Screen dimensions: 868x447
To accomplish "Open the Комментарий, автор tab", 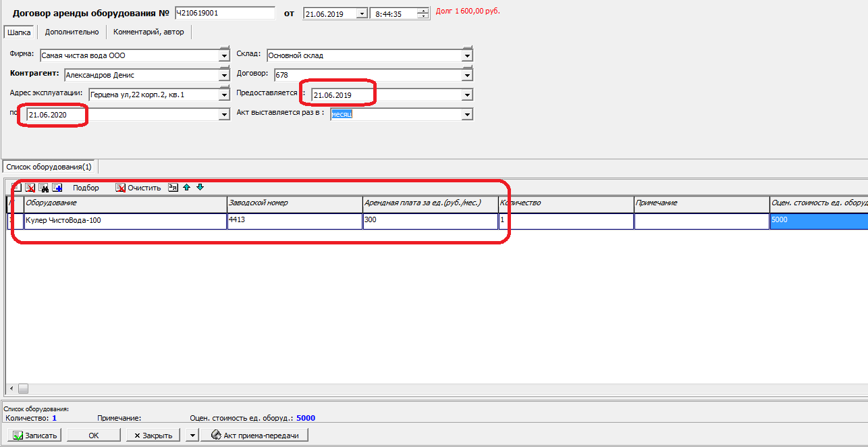I will tap(148, 32).
